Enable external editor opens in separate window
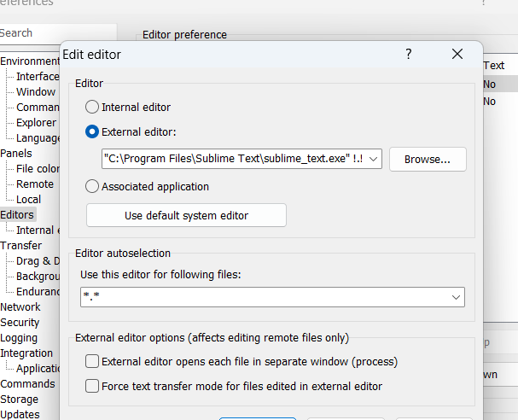 pos(92,361)
